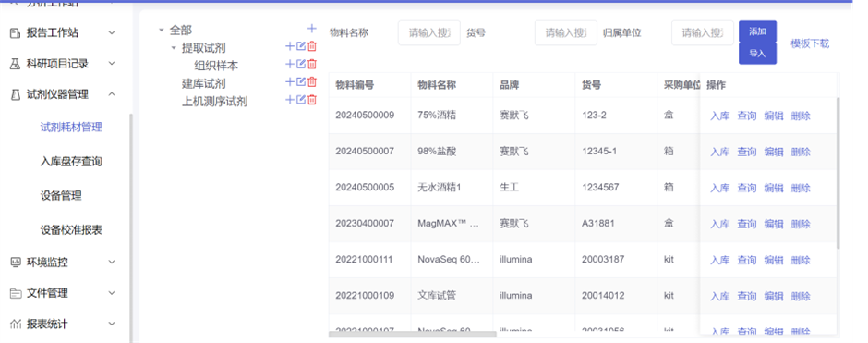Focus the 物料名称 search input
The width and height of the screenshot is (868, 343).
click(x=429, y=32)
